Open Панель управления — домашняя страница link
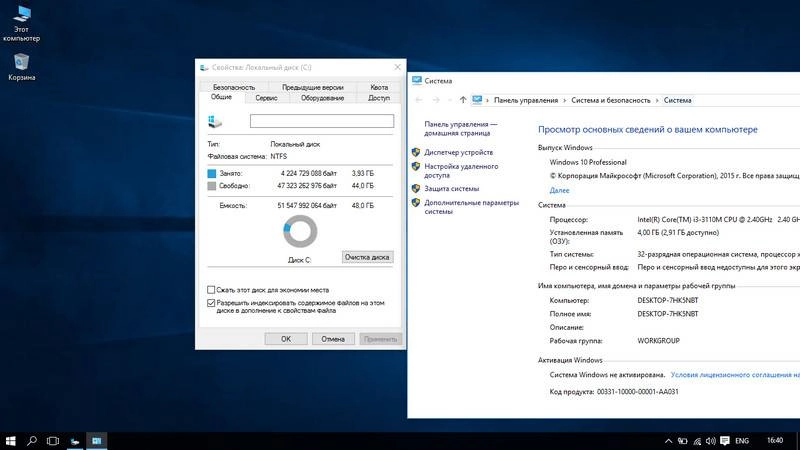The width and height of the screenshot is (800, 450). tap(460, 129)
